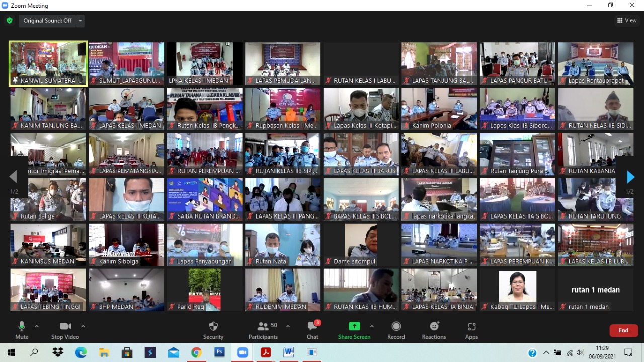Open the Participants panel
This screenshot has height=362, width=644.
click(x=263, y=330)
